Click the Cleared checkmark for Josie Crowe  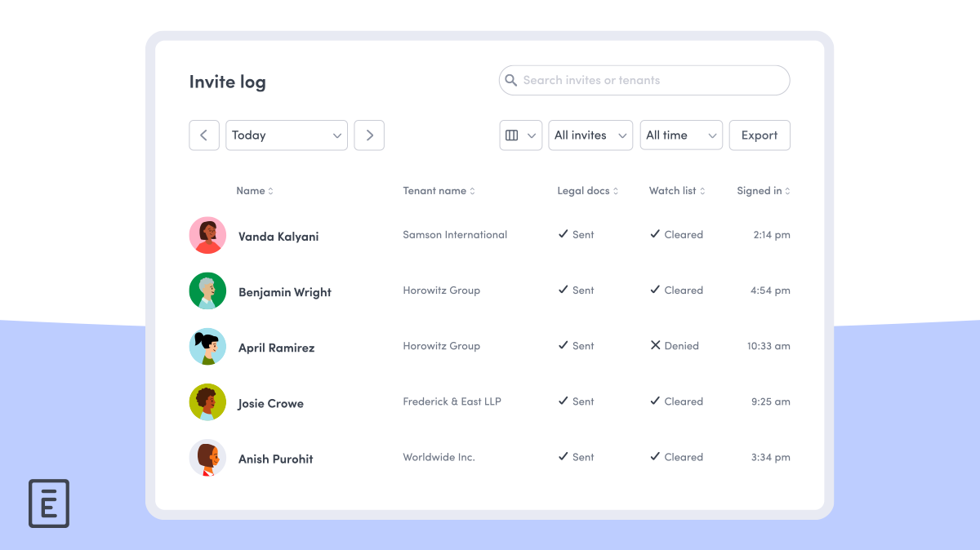(655, 401)
